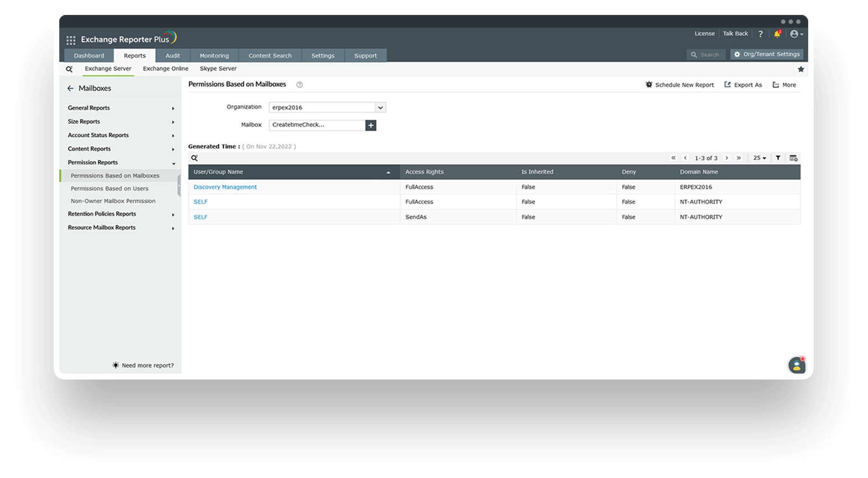This screenshot has width=868, height=478.
Task: Go to the previous results page
Action: 685,158
